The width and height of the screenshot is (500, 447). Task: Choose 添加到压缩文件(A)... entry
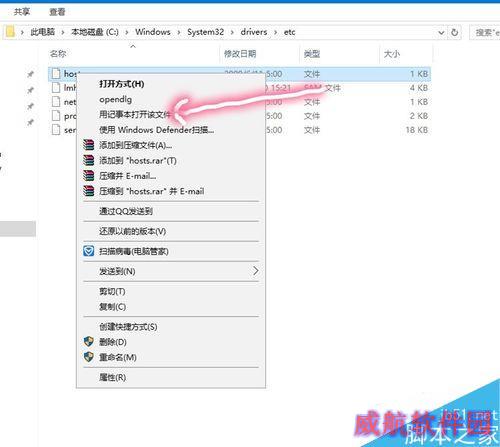[135, 145]
